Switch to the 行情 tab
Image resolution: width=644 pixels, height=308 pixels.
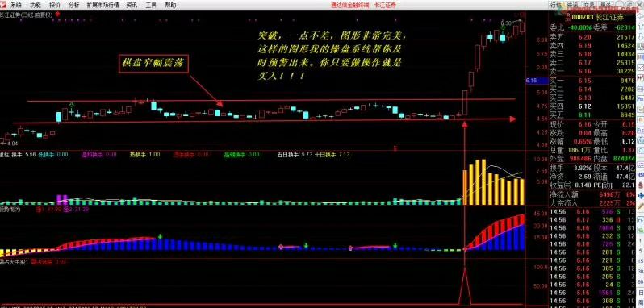(555, 5)
